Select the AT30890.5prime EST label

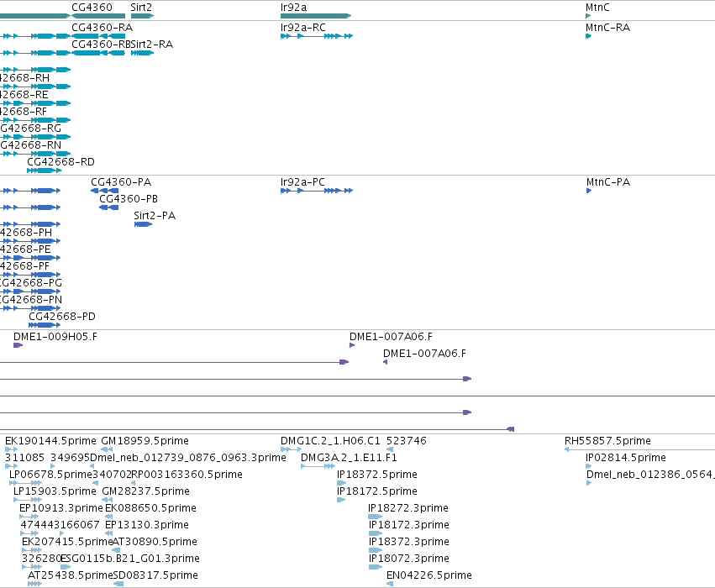pyautogui.click(x=155, y=542)
